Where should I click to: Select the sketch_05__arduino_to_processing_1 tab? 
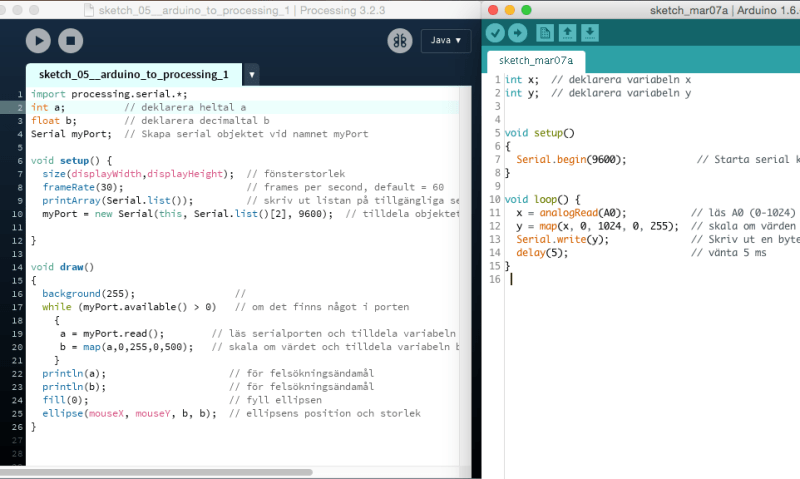click(133, 75)
